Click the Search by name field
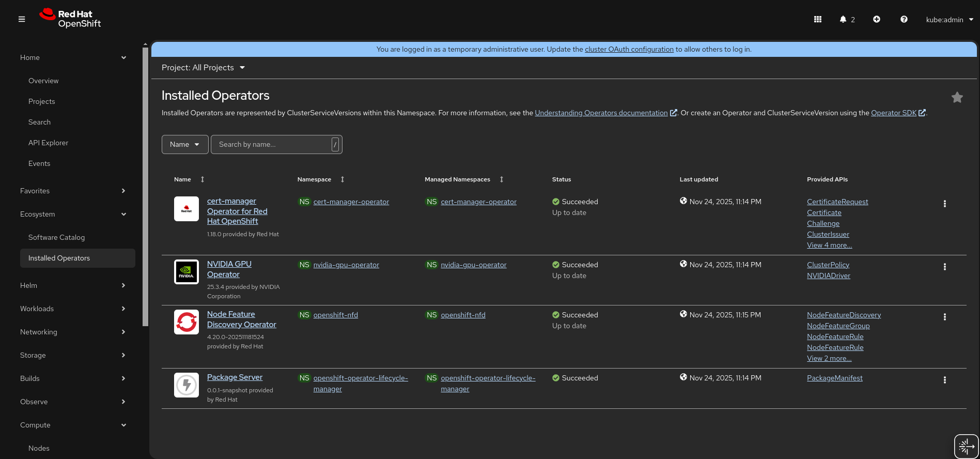Image resolution: width=980 pixels, height=459 pixels. coord(276,144)
